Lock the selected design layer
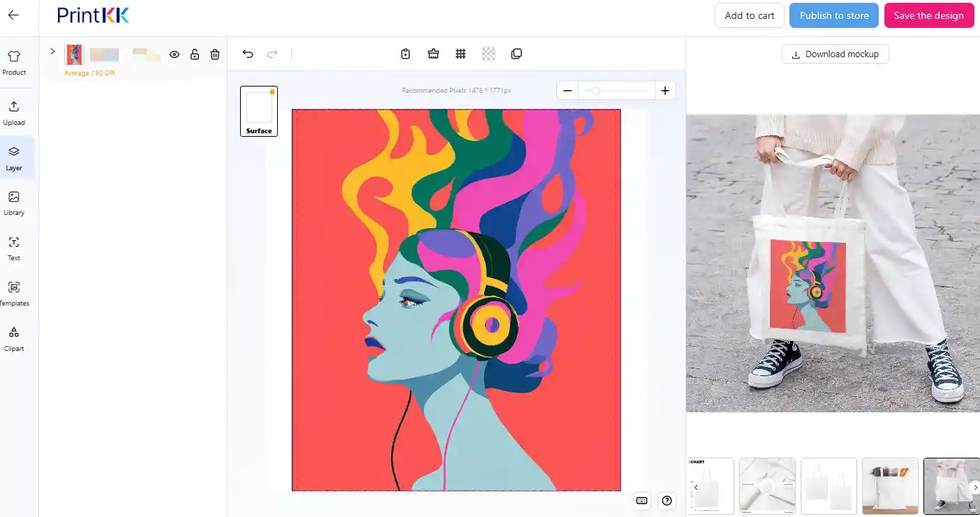 pyautogui.click(x=195, y=54)
